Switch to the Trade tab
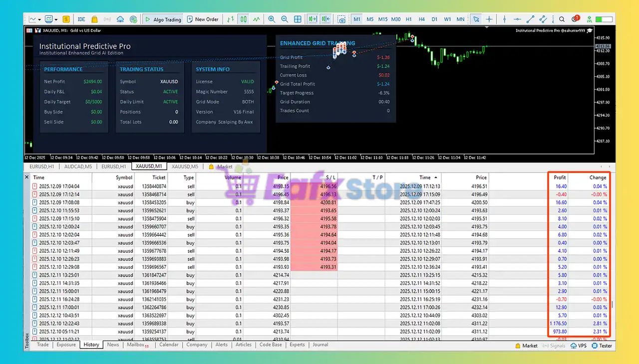 (43, 345)
